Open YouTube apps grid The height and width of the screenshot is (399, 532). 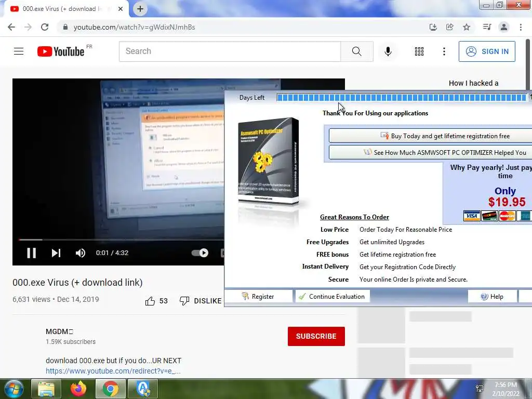coord(419,51)
